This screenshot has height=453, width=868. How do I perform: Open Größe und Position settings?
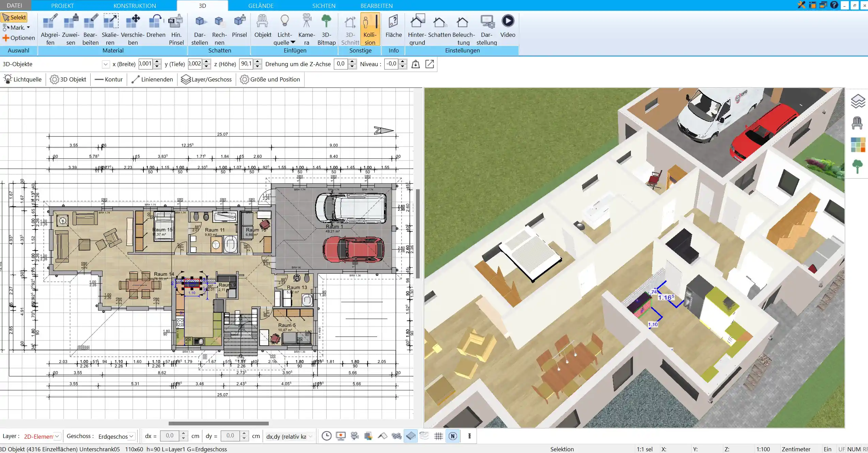pos(270,79)
